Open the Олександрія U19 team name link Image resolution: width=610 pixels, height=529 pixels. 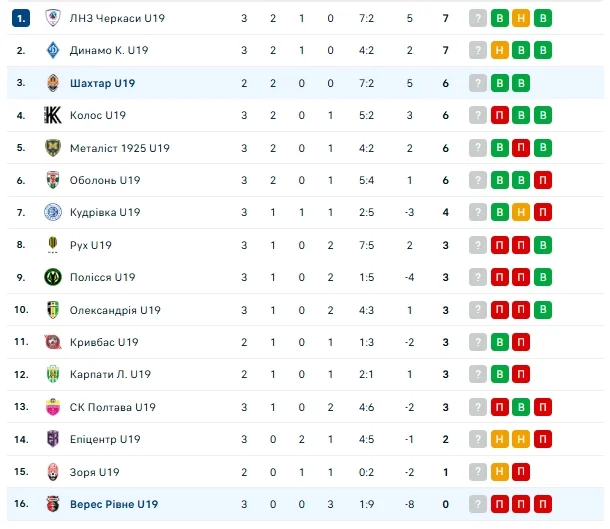(x=115, y=310)
